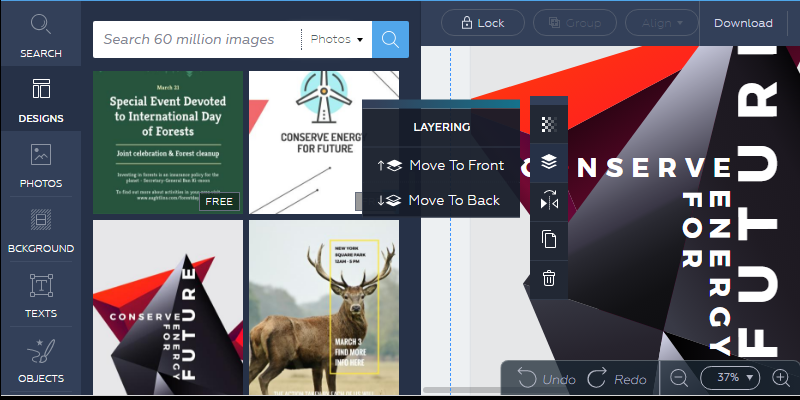Expand the 37% zoom level dropdown
The image size is (800, 400).
pos(730,378)
